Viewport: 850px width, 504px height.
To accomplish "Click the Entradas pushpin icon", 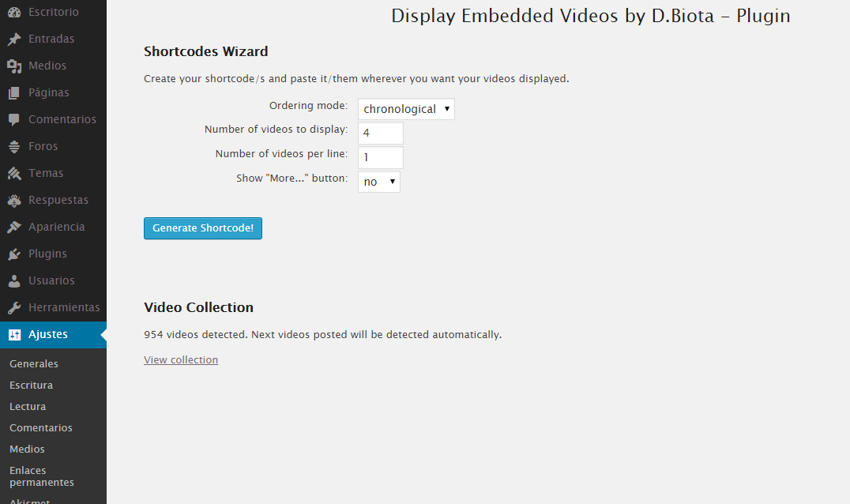I will point(14,39).
